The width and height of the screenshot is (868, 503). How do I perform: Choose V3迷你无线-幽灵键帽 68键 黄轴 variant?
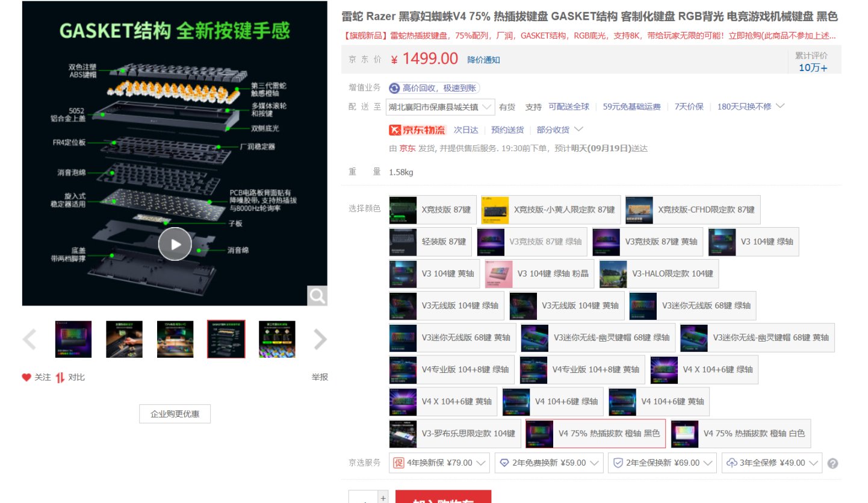[757, 338]
